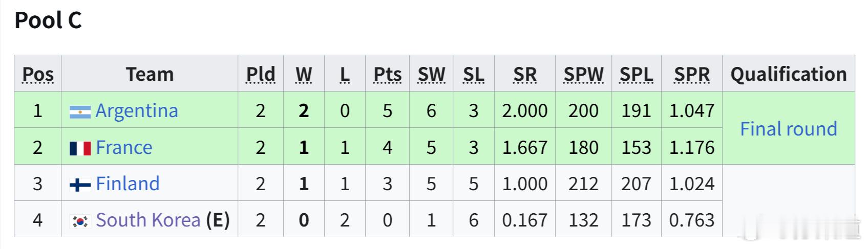Click the SPL column header abbreviation

(x=637, y=74)
